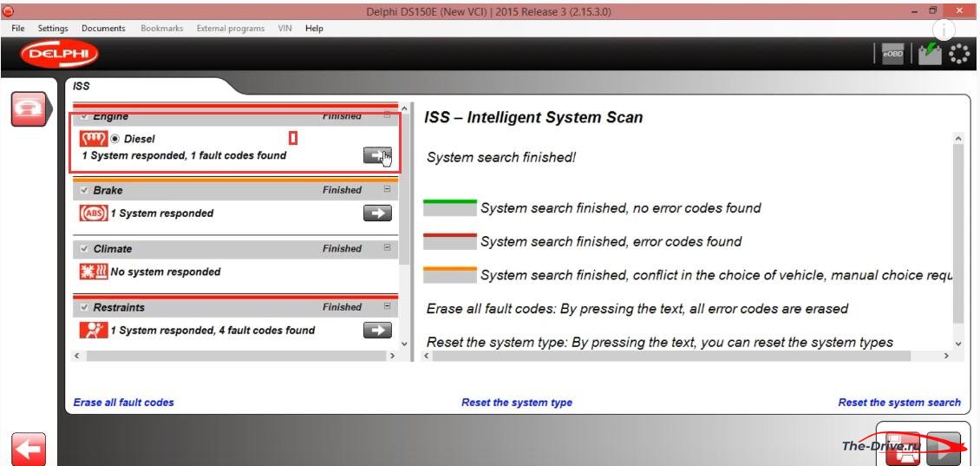980x466 pixels.
Task: Toggle the Brake checkbox
Action: click(84, 190)
